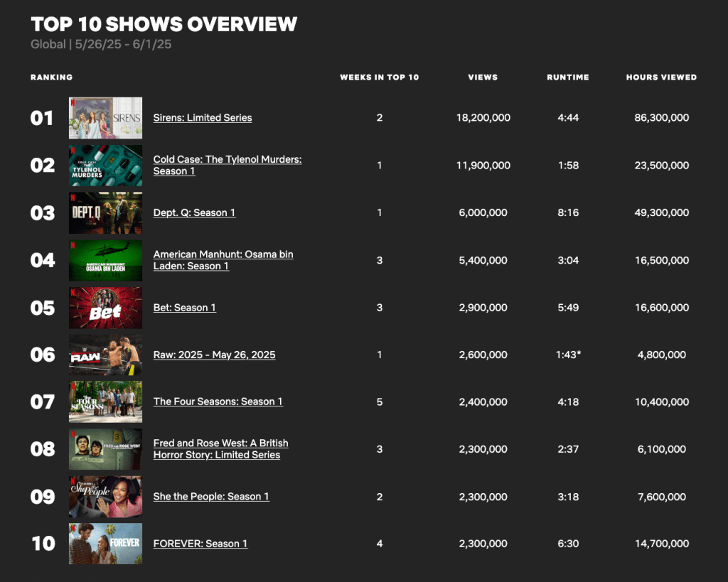
Task: Click the 6,000,000 views value
Action: pos(483,212)
